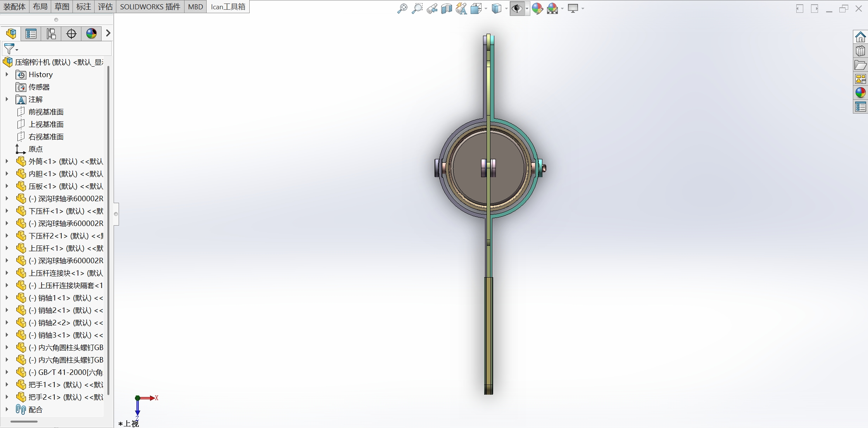Open the Section View tool

click(x=446, y=8)
